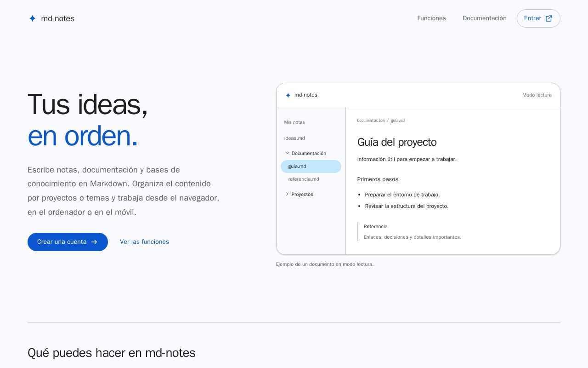The width and height of the screenshot is (588, 368).
Task: Click the md-notes brand name in header
Action: tap(57, 18)
